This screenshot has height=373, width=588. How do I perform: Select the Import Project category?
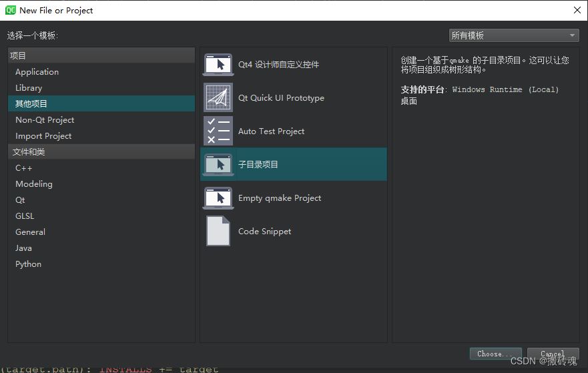point(101,135)
